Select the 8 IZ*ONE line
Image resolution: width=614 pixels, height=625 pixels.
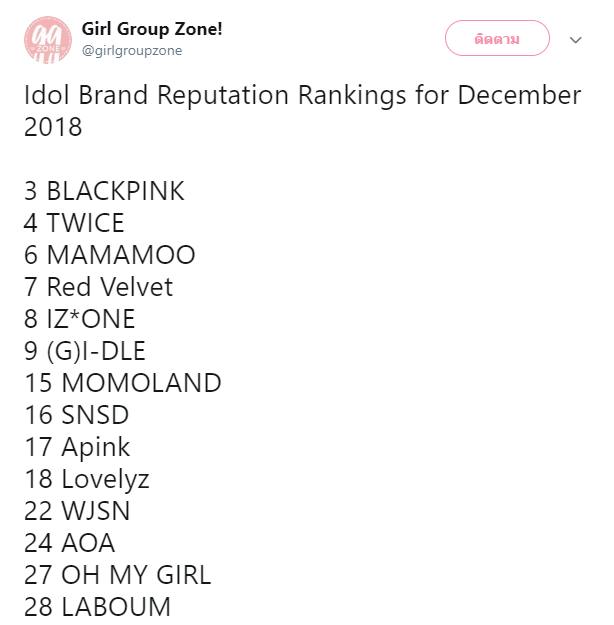[80, 319]
